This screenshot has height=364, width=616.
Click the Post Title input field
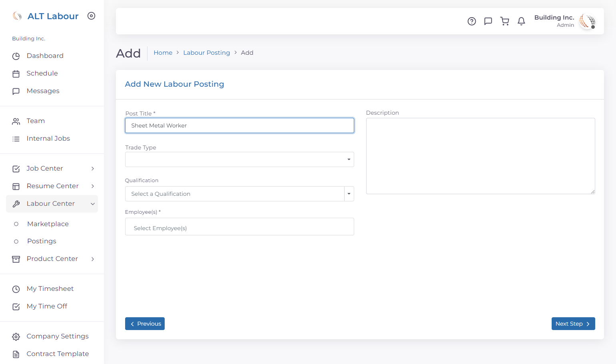coord(239,125)
